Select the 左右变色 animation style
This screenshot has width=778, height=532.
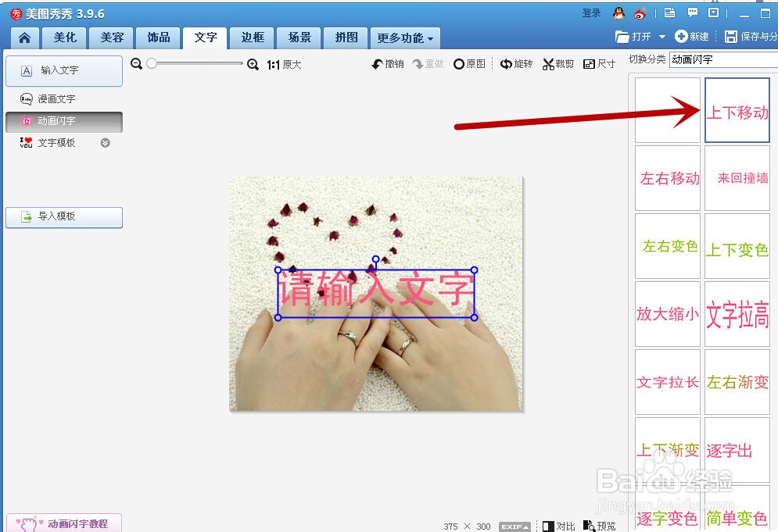coord(668,246)
